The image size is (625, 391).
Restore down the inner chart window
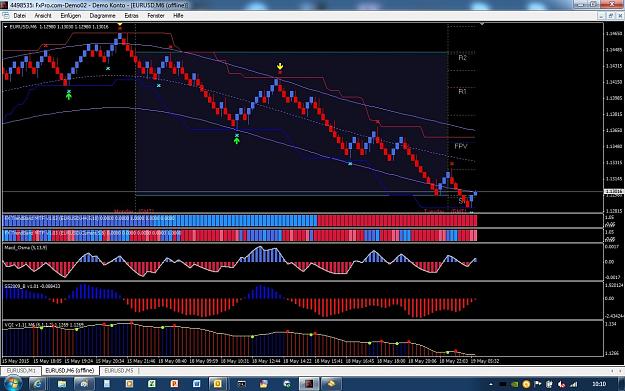[610, 16]
